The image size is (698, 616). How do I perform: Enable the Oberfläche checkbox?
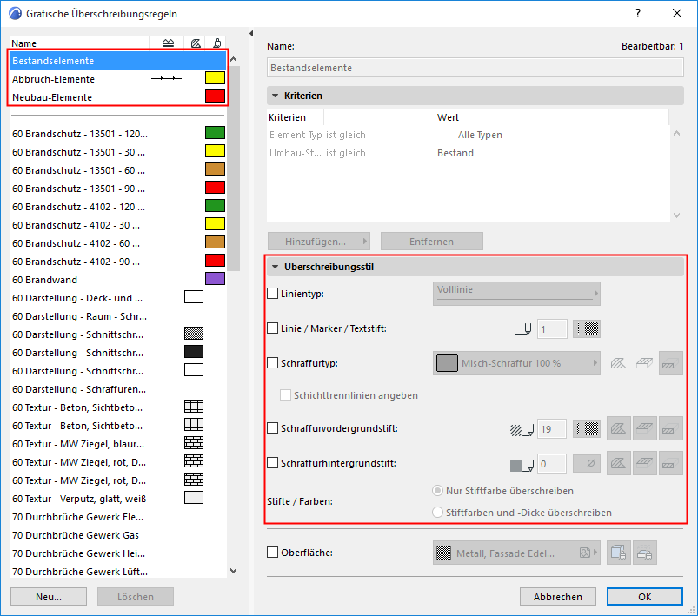tap(272, 553)
